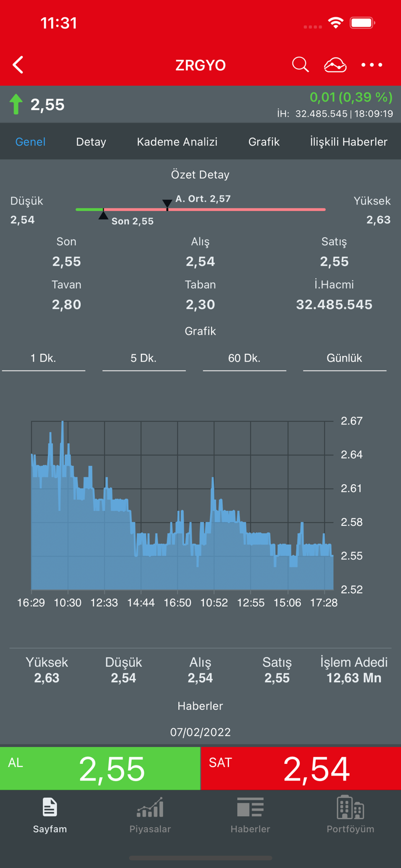The height and width of the screenshot is (868, 401).
Task: Open the İlişkili Haberler tab
Action: coord(349,142)
